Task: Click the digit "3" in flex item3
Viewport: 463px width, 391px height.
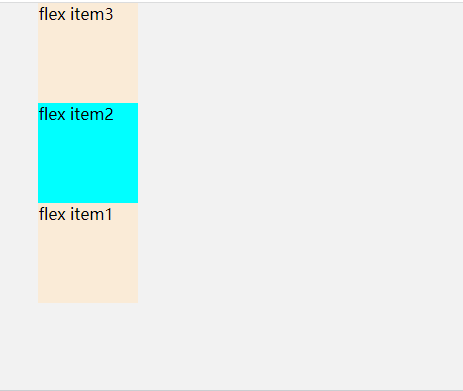Action: pos(109,15)
